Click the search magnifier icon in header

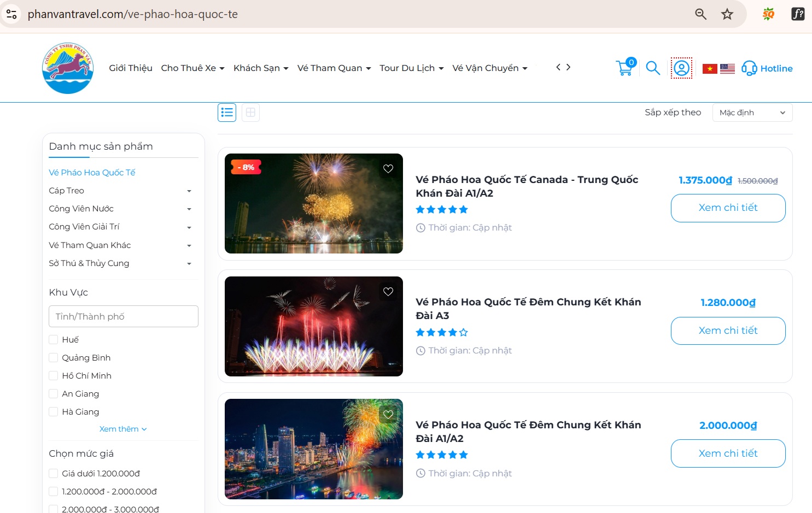point(653,68)
